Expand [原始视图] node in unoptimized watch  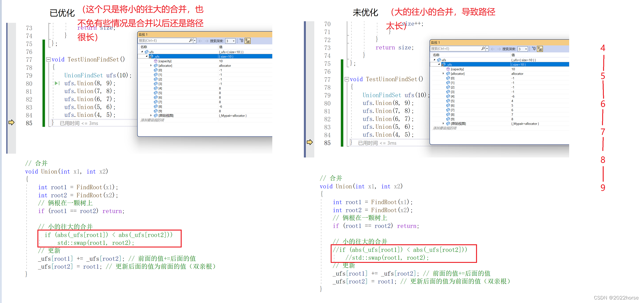pyautogui.click(x=443, y=124)
